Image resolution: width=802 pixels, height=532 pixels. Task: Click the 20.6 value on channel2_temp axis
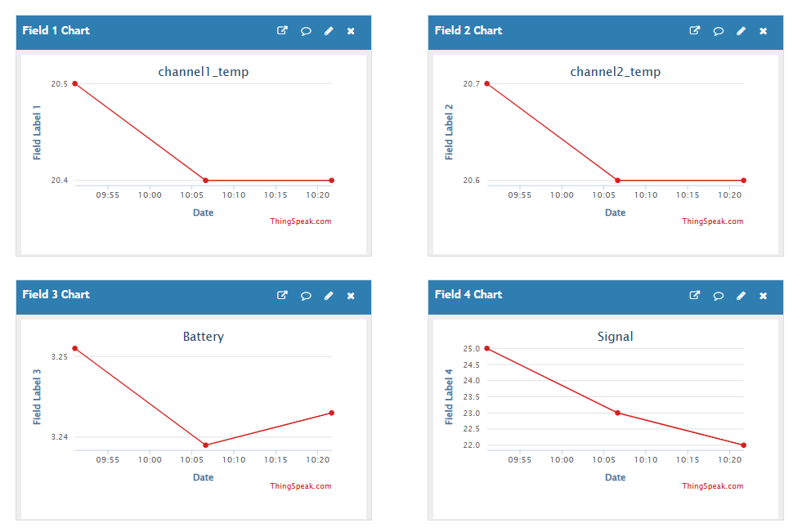tap(472, 181)
